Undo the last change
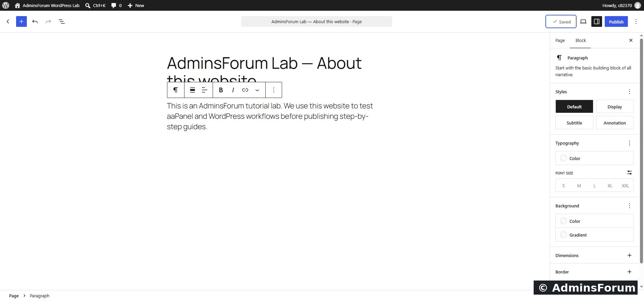 pyautogui.click(x=35, y=21)
